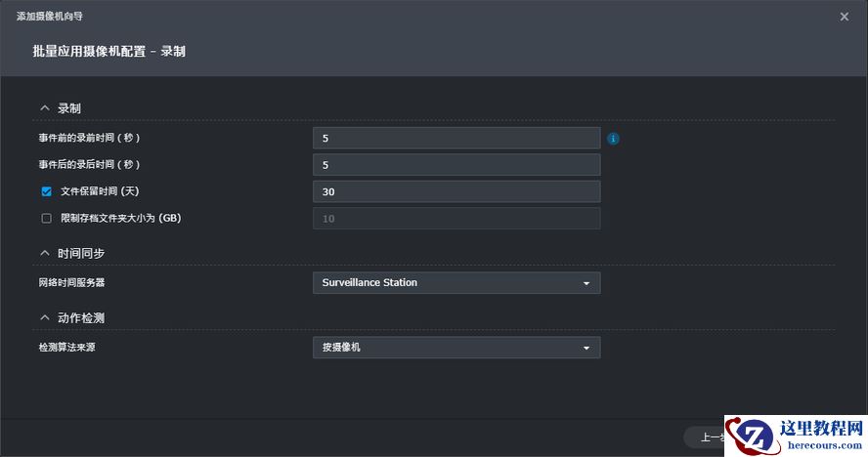Image resolution: width=868 pixels, height=457 pixels.
Task: Close the 添加摄像机向导 wizard window
Action: tap(845, 17)
